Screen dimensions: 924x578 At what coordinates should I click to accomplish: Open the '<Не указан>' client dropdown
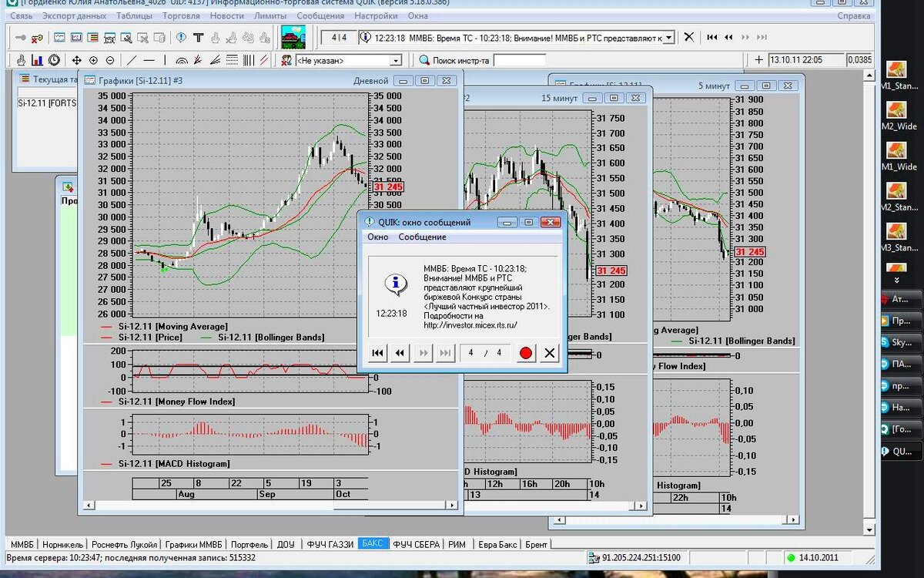[396, 60]
